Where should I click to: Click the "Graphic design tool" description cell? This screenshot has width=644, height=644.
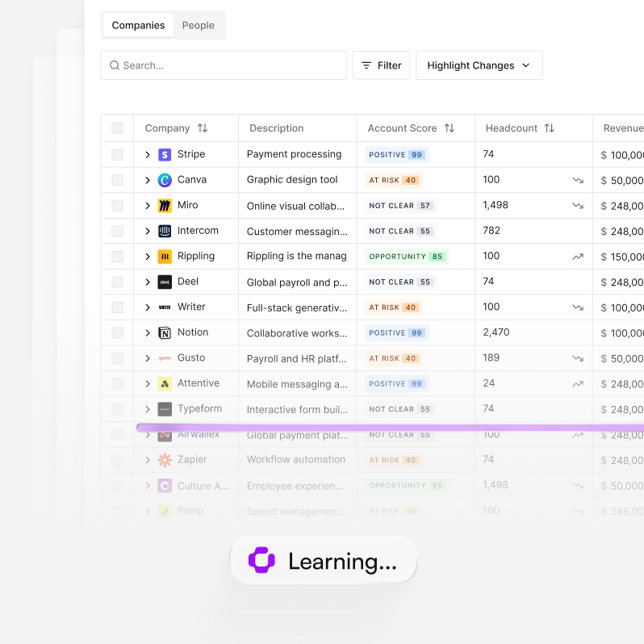click(292, 179)
